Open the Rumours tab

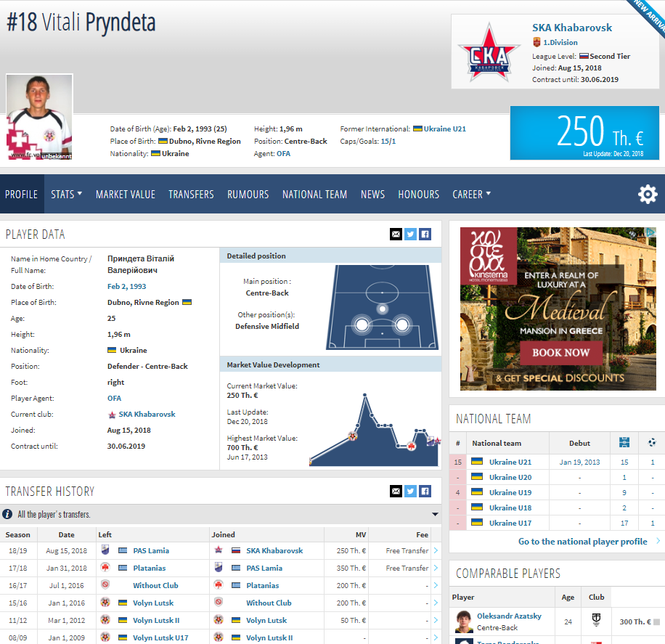click(248, 195)
